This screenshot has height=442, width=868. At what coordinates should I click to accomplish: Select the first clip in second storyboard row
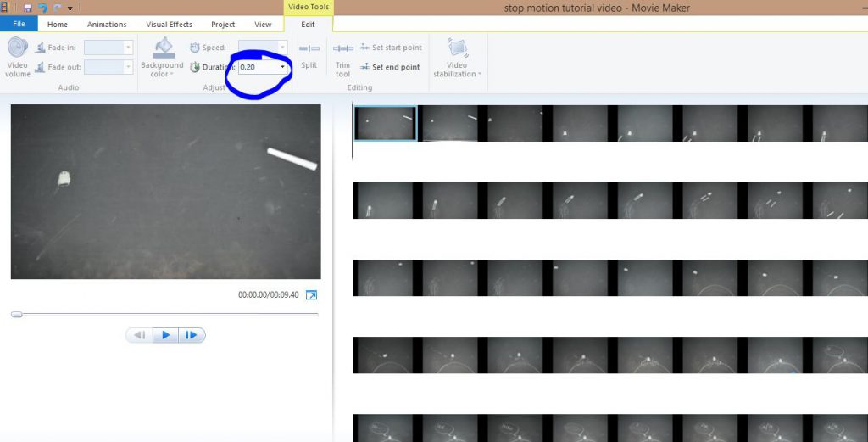(x=386, y=200)
